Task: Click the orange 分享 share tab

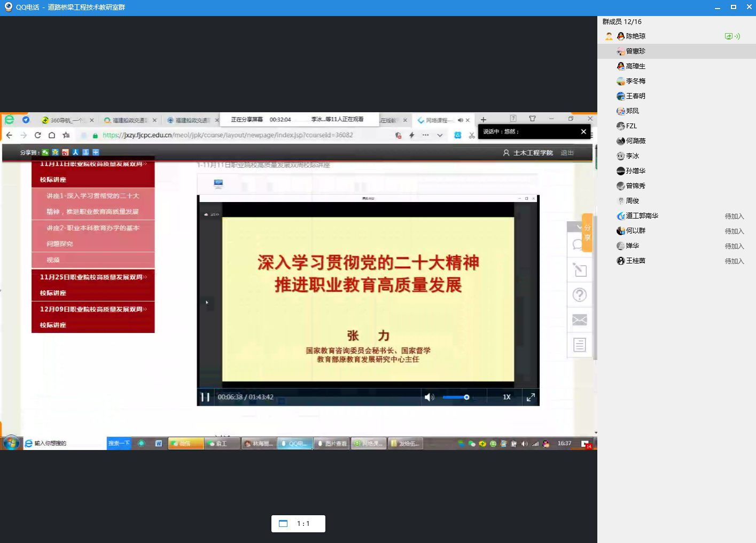Action: (x=587, y=232)
